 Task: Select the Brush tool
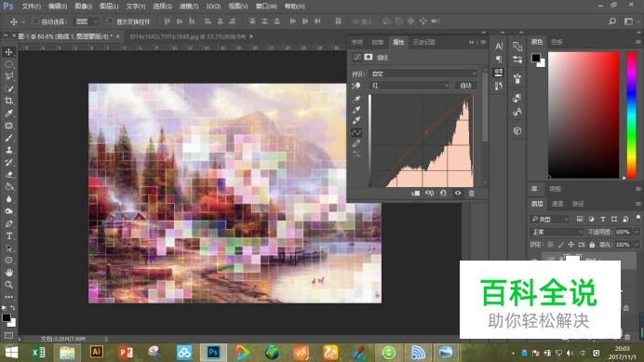[x=8, y=138]
